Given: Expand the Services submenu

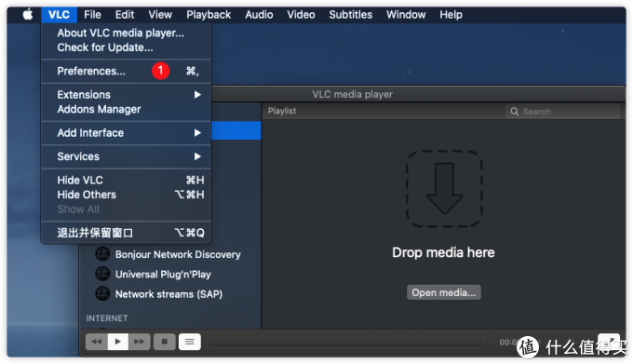Looking at the screenshot, I should [126, 156].
